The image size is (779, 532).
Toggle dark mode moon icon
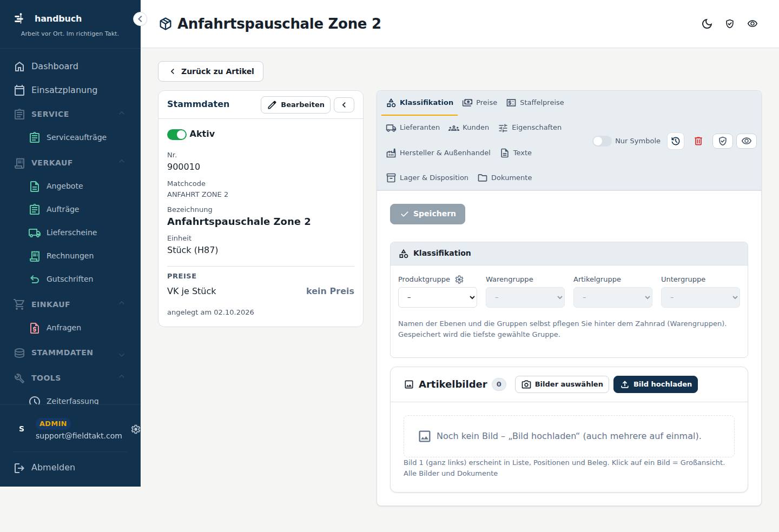pos(707,24)
